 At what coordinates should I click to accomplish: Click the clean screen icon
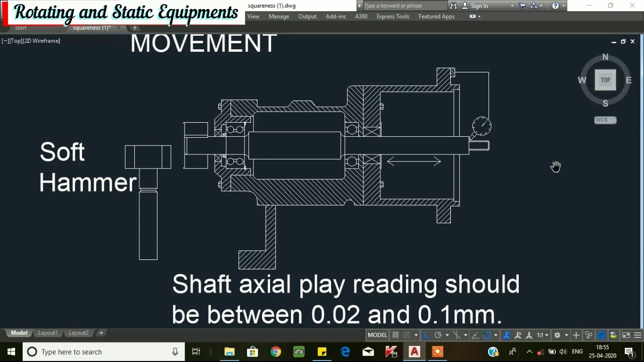click(626, 335)
